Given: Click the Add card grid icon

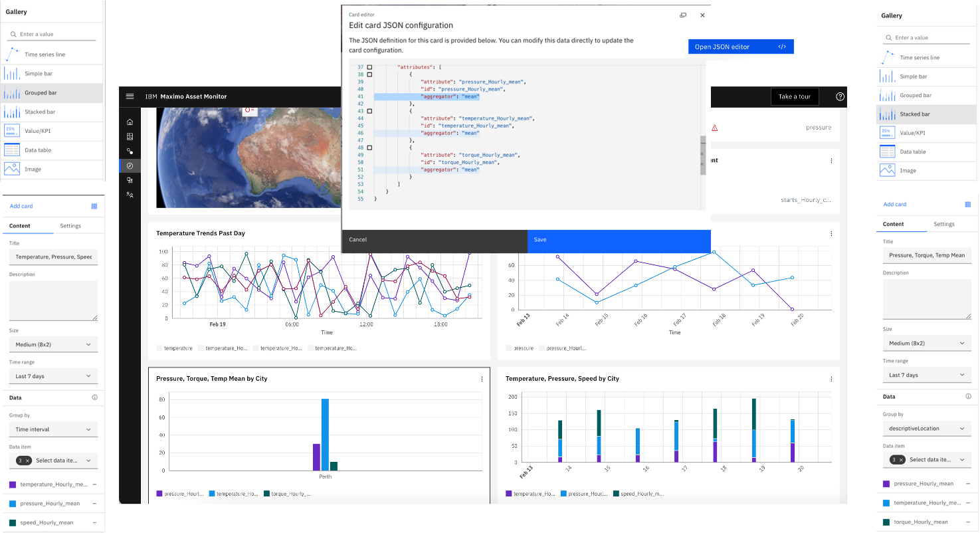Looking at the screenshot, I should [95, 206].
